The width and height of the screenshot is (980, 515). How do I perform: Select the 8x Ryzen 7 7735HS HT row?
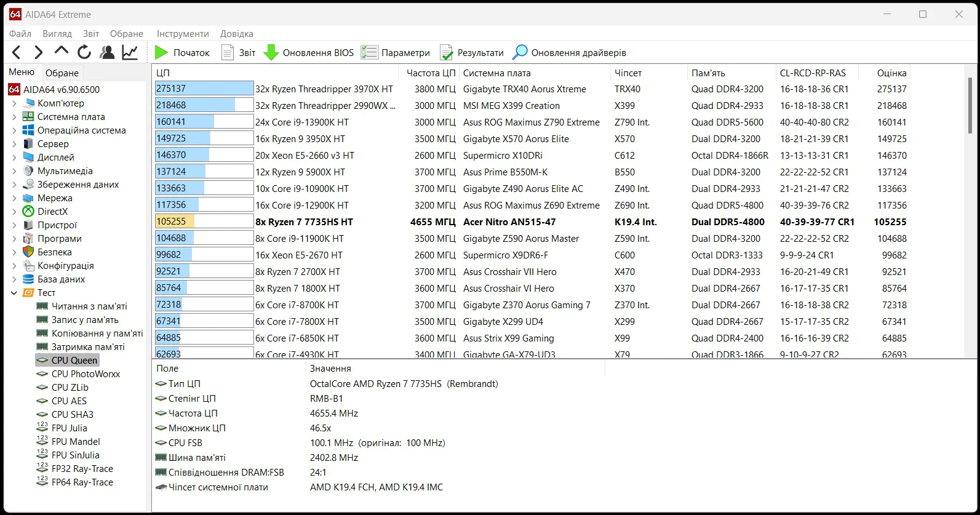[x=532, y=222]
